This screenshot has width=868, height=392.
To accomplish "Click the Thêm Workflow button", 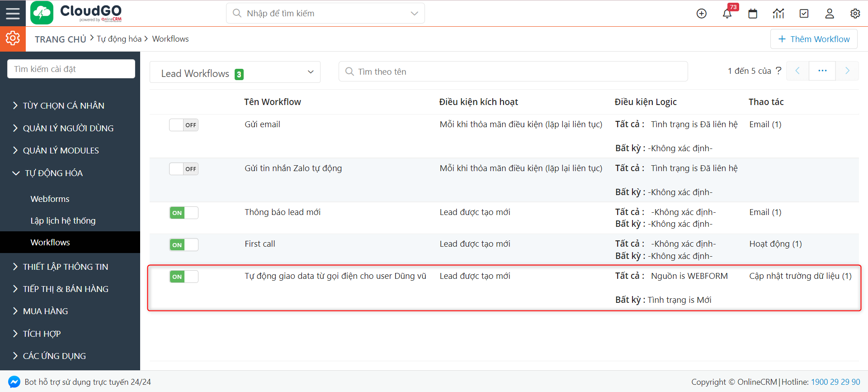I will pos(814,39).
